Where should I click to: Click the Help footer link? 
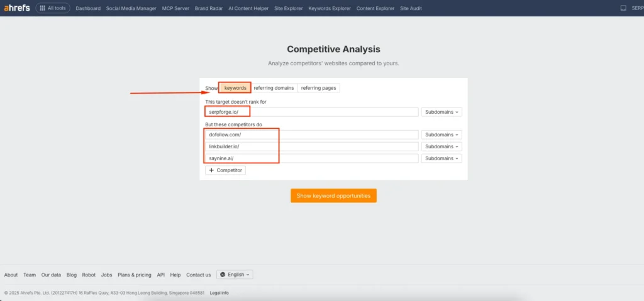tap(175, 275)
